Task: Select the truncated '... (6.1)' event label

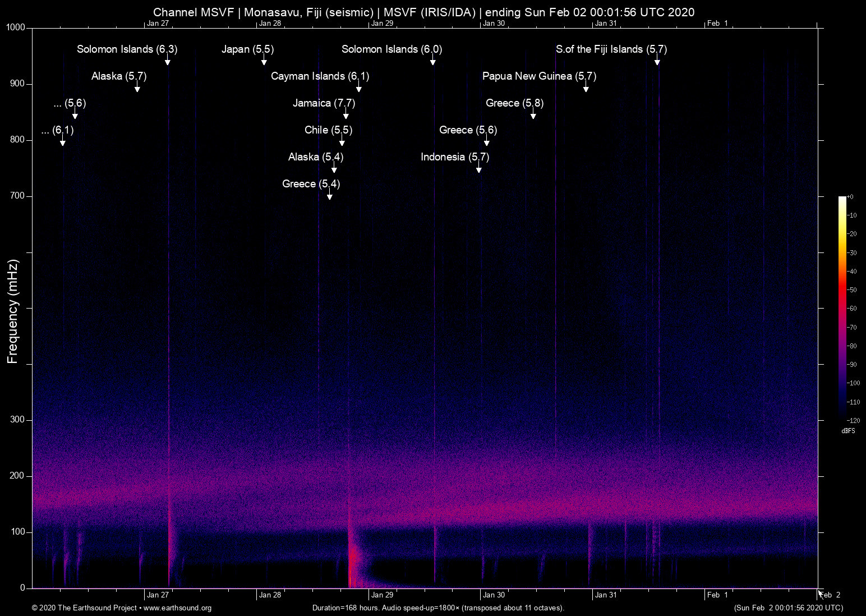Action: pyautogui.click(x=58, y=130)
